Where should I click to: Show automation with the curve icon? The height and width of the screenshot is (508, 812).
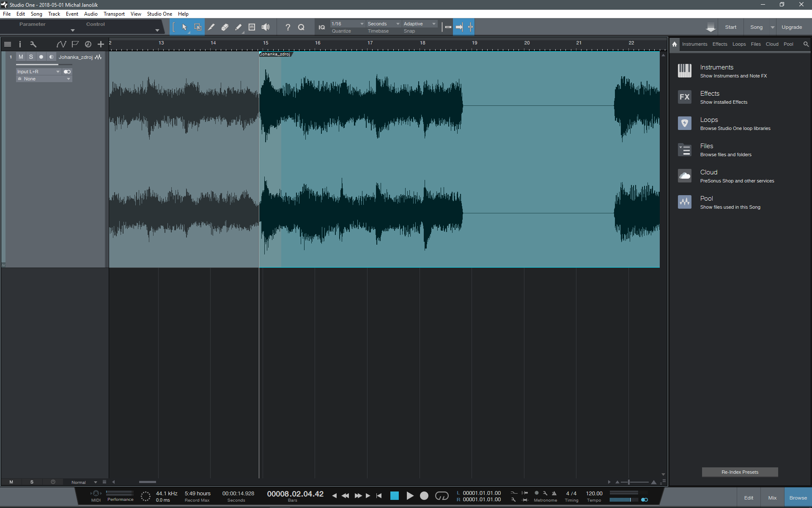pos(61,44)
